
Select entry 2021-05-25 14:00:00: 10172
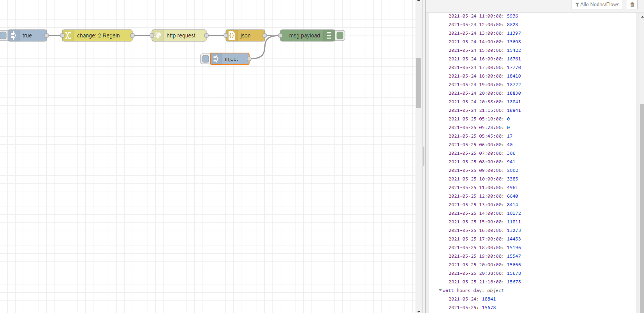tap(485, 213)
